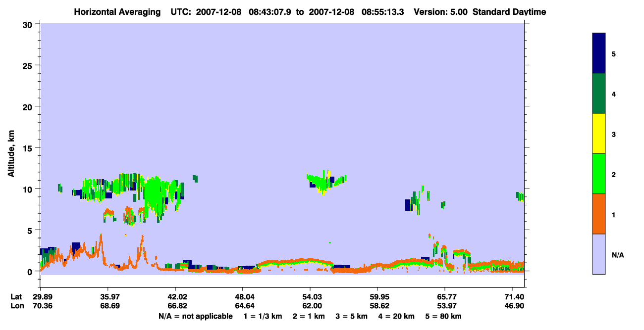
Task: Click the '4 = 20 km' legend text
Action: [x=396, y=316]
